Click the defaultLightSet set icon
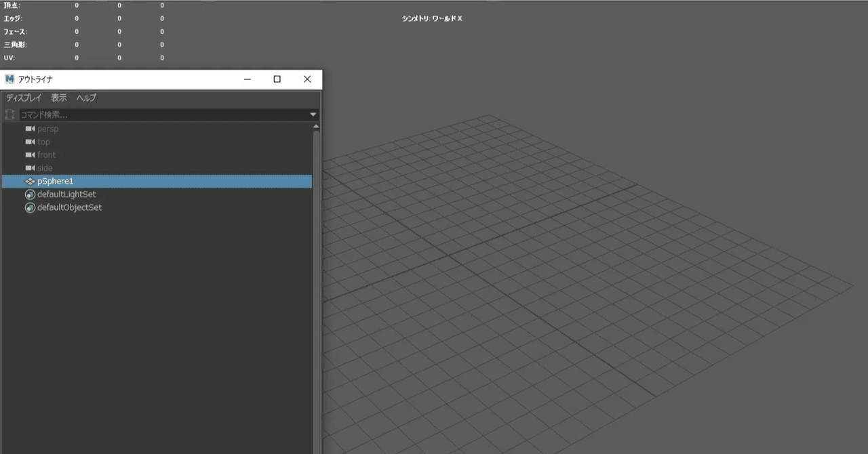 tap(30, 194)
